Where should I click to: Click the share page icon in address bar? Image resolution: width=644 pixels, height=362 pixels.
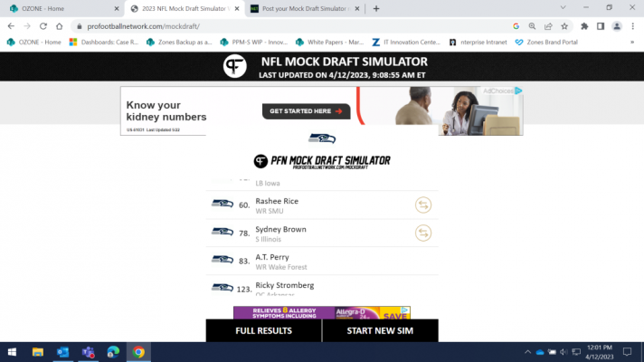click(x=548, y=26)
